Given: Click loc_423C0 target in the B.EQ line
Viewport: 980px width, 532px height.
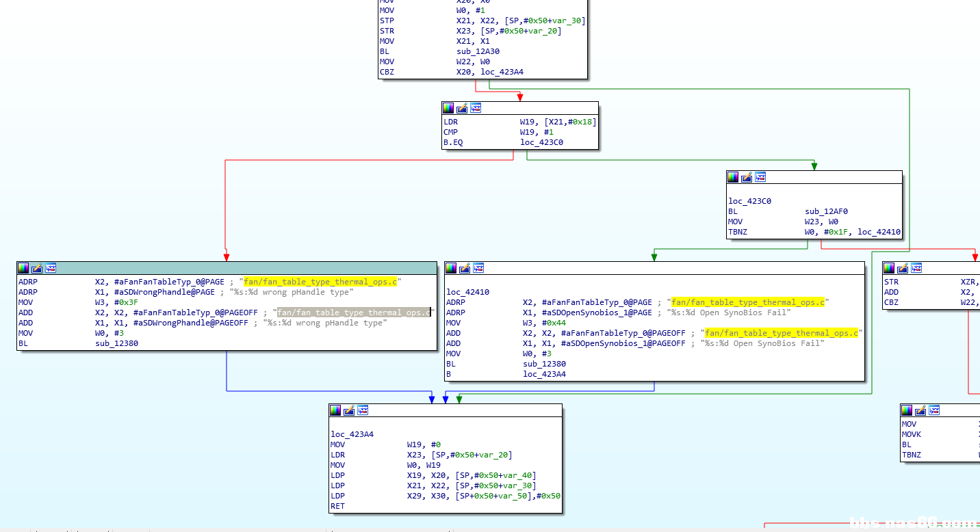Looking at the screenshot, I should tap(542, 142).
